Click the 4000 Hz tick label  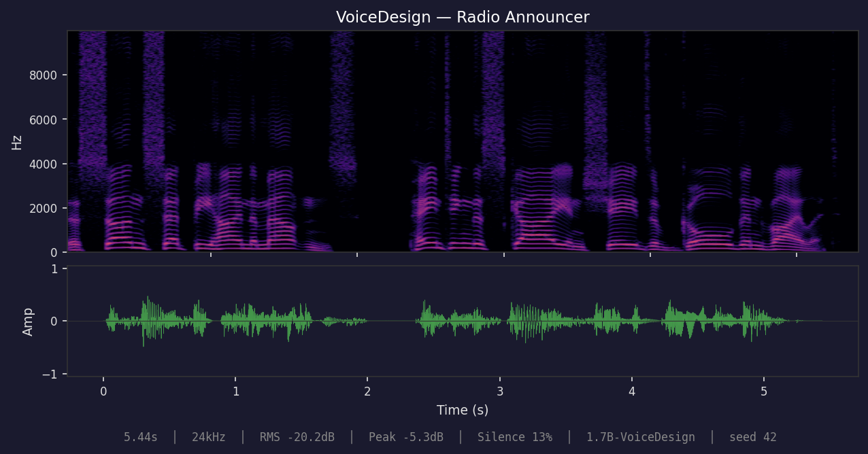[42, 164]
